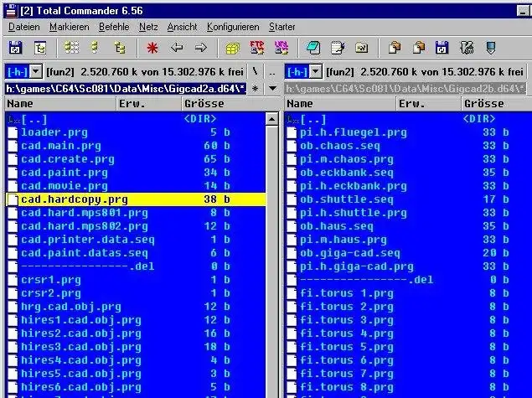Select cad.main.prg file
532x398 pixels.
click(136, 146)
